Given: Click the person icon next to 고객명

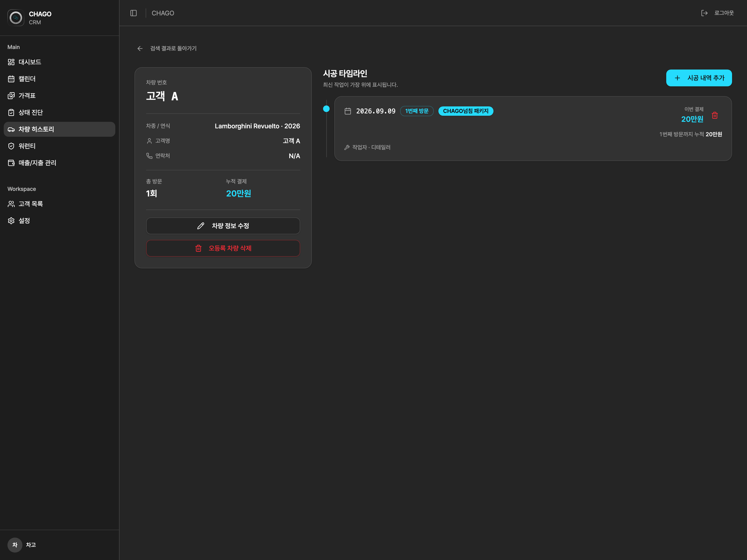Looking at the screenshot, I should [x=149, y=141].
